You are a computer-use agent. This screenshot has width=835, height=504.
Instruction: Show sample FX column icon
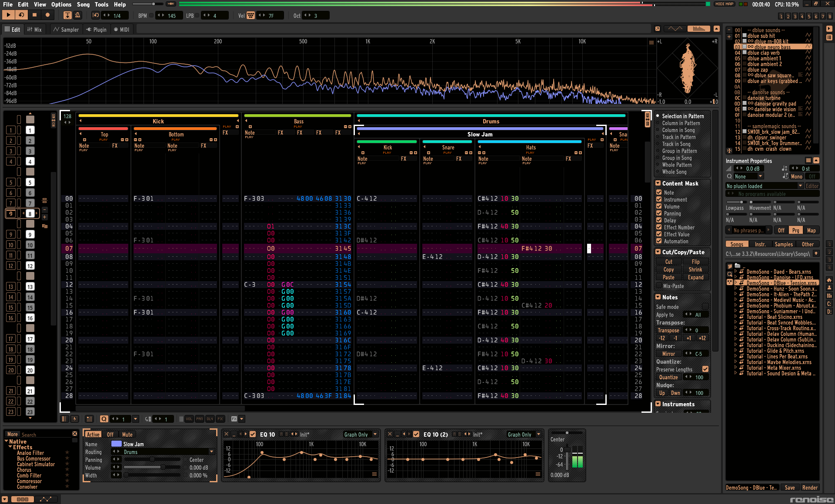pyautogui.click(x=220, y=419)
